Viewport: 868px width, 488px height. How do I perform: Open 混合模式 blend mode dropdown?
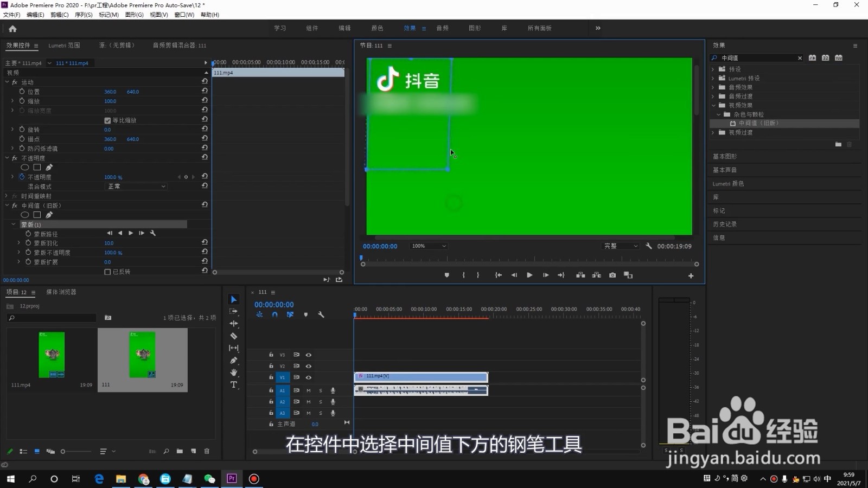click(136, 187)
